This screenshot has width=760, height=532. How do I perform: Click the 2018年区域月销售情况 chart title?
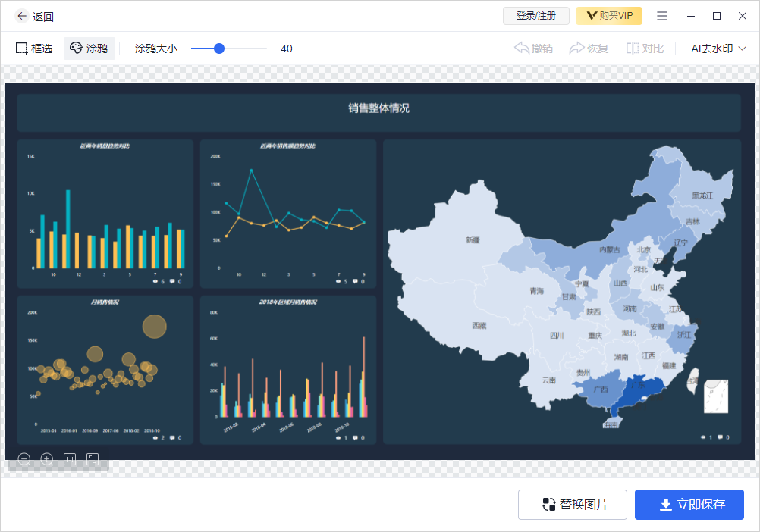(x=288, y=302)
